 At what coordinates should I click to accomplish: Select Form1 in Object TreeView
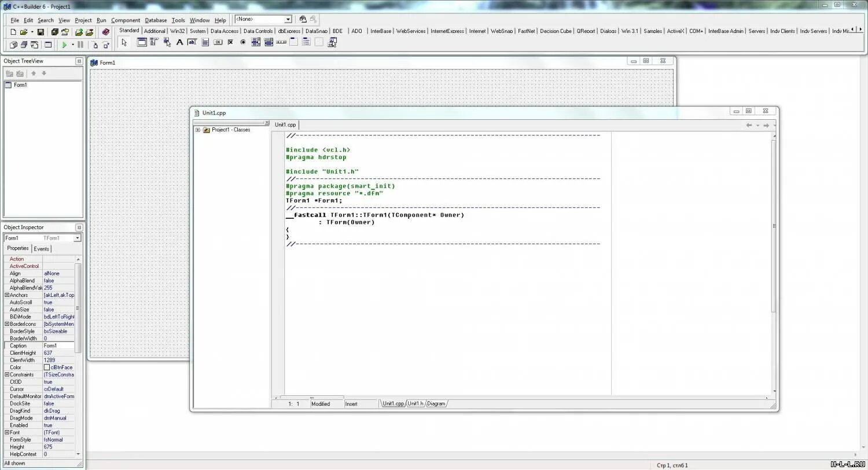[x=20, y=85]
